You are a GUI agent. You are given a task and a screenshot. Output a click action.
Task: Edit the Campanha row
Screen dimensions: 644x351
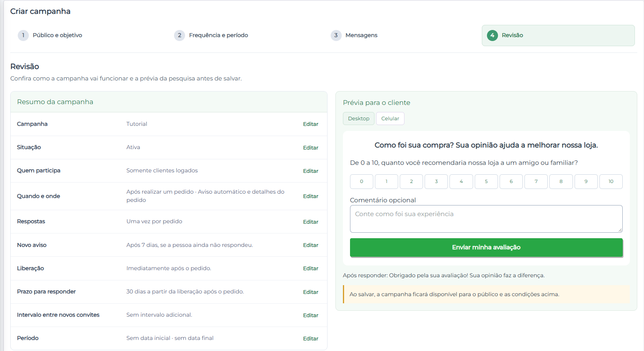(x=311, y=124)
